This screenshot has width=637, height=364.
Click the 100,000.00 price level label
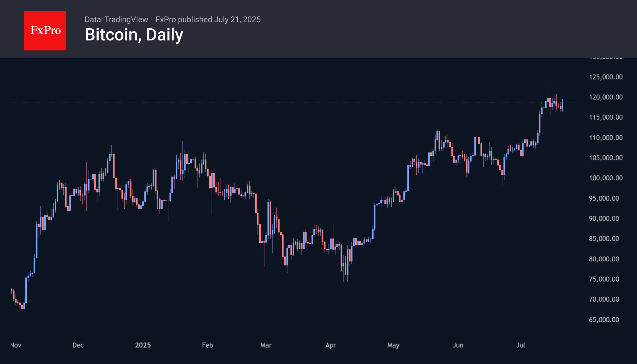(x=606, y=178)
